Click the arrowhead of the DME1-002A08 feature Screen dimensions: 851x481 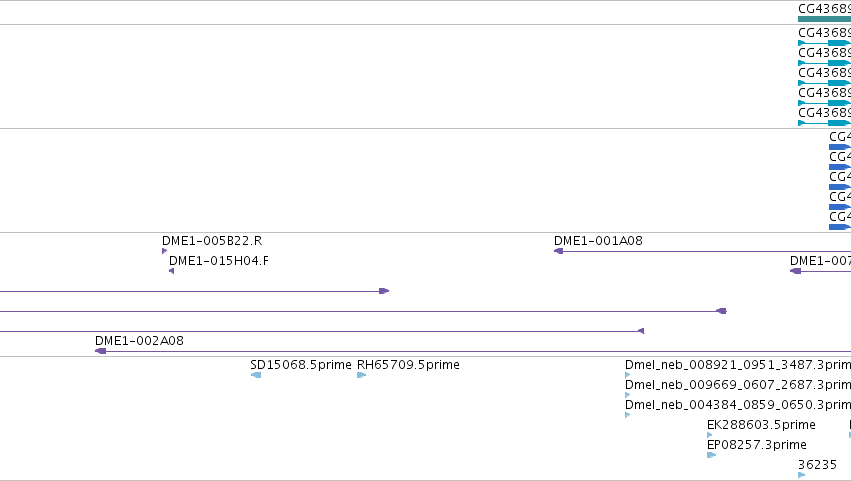tap(100, 351)
